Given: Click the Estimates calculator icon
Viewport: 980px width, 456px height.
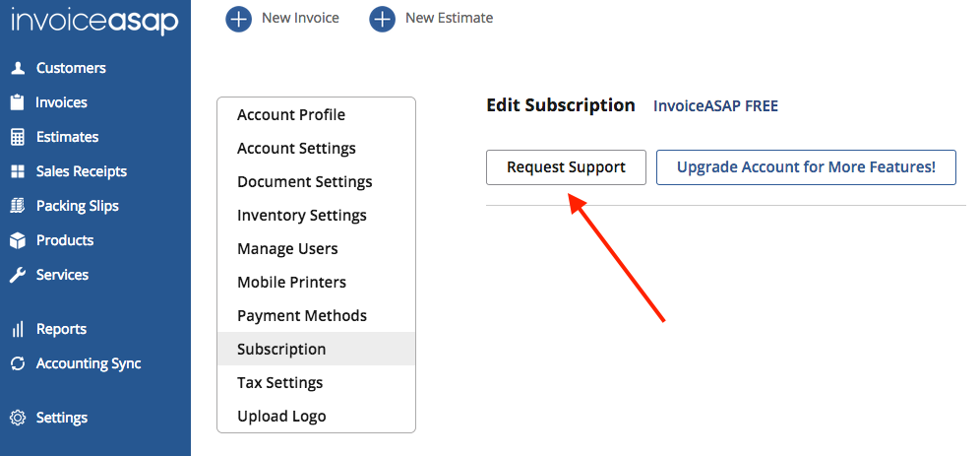Looking at the screenshot, I should [17, 137].
